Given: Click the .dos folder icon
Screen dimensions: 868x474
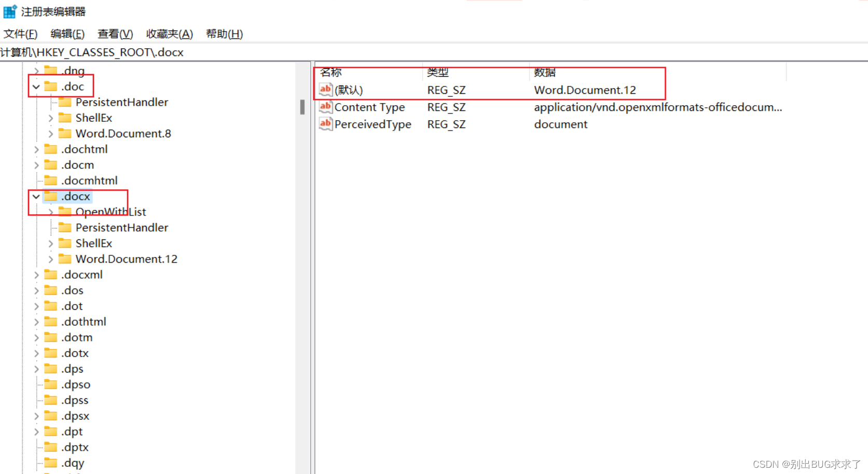Looking at the screenshot, I should click(51, 290).
